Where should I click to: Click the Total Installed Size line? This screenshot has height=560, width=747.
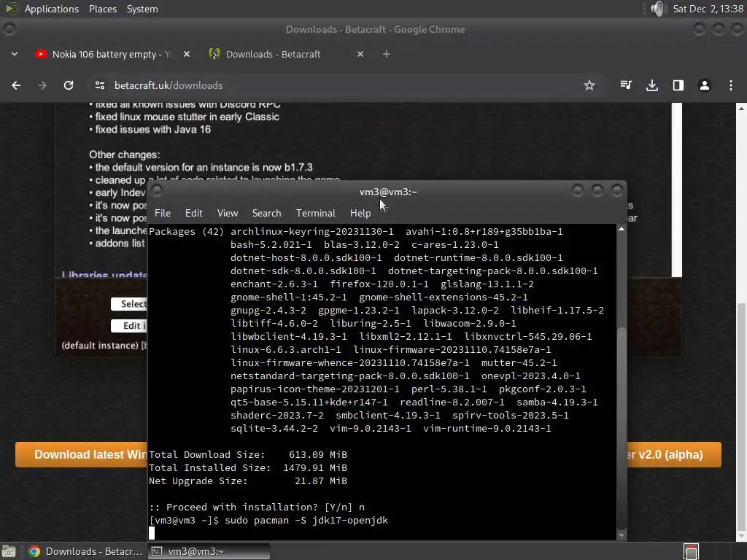tap(248, 468)
